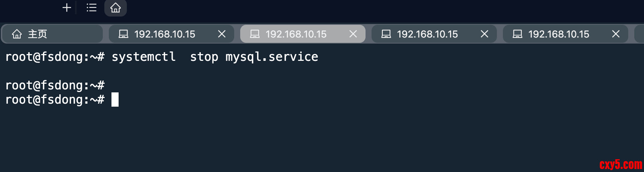Click the red cxy5.com watermark
The height and width of the screenshot is (172, 644).
pyautogui.click(x=621, y=164)
